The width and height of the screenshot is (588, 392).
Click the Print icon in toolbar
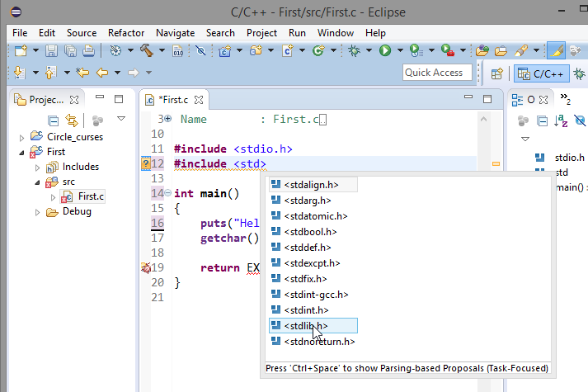tap(87, 51)
